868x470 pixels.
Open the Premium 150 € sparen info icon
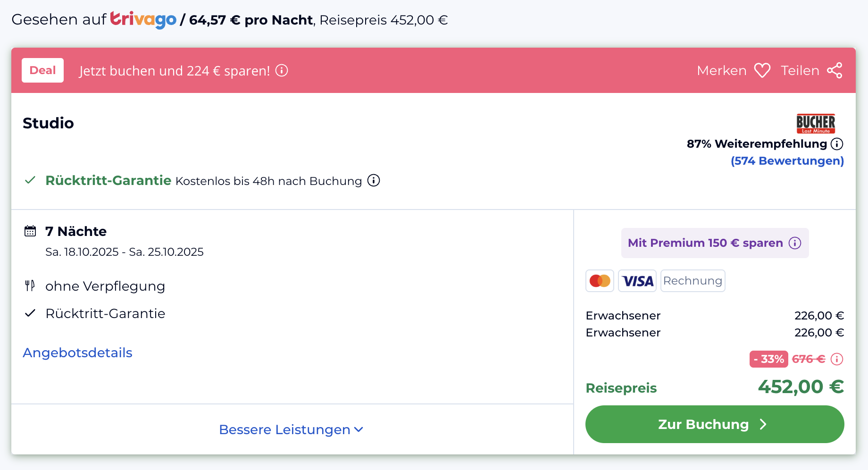[795, 243]
